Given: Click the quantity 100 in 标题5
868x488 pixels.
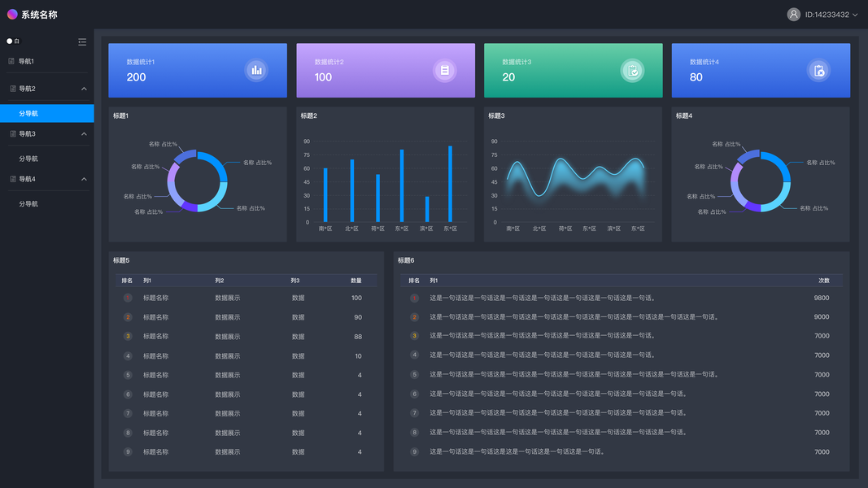Looking at the screenshot, I should [356, 298].
